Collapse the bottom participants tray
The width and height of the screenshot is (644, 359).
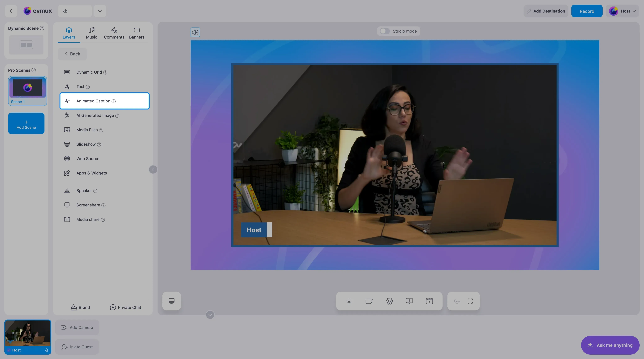pos(210,315)
